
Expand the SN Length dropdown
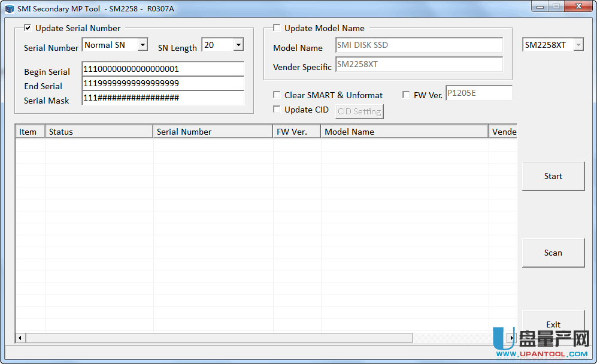point(238,45)
